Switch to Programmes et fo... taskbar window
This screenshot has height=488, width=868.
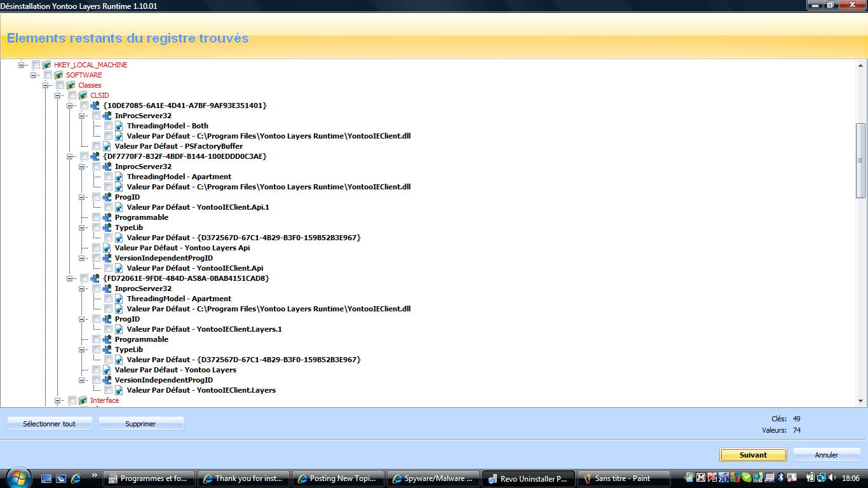149,478
